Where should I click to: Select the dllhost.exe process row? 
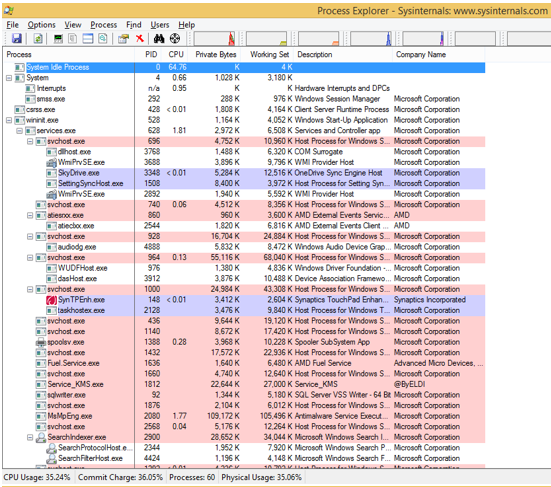click(244, 152)
